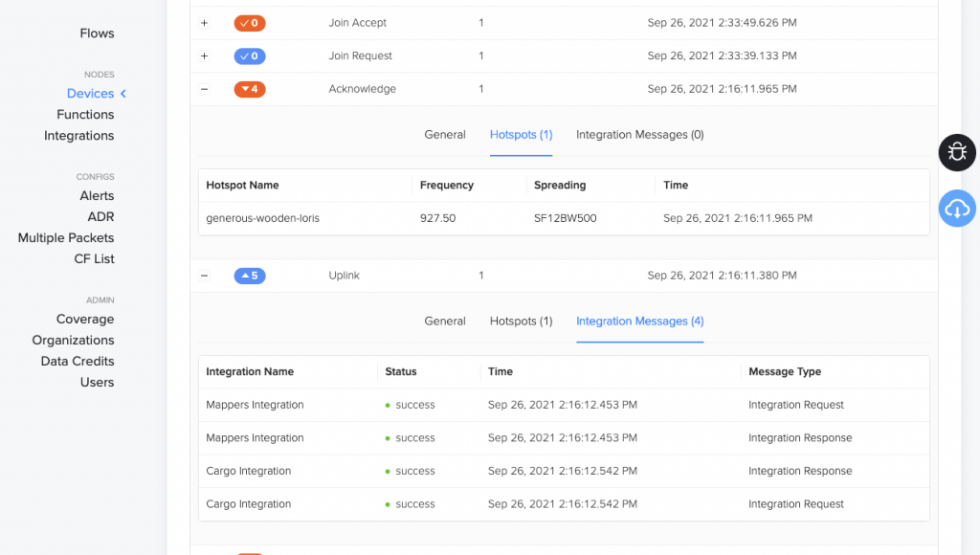980x555 pixels.
Task: Click Cargo Integration row with Integration Request
Action: coord(564,504)
